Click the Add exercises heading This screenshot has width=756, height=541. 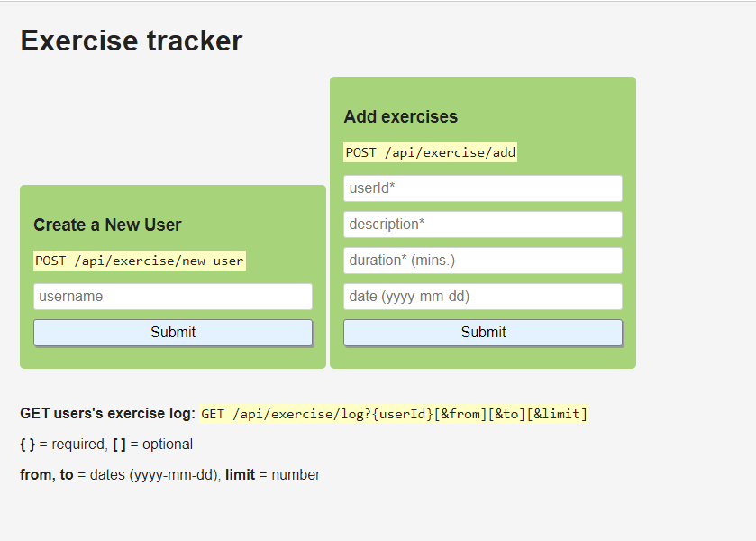[400, 116]
